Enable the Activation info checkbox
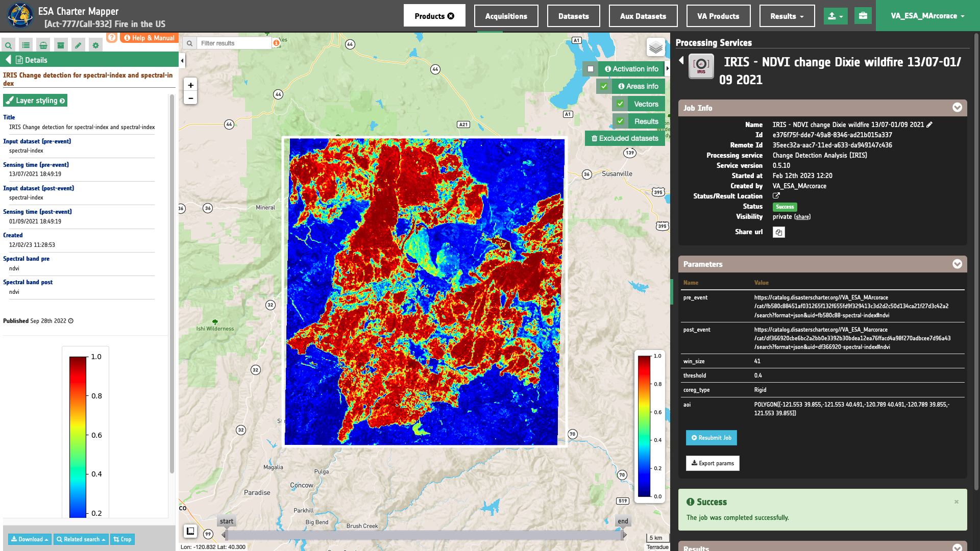This screenshot has height=551, width=980. coord(591,69)
